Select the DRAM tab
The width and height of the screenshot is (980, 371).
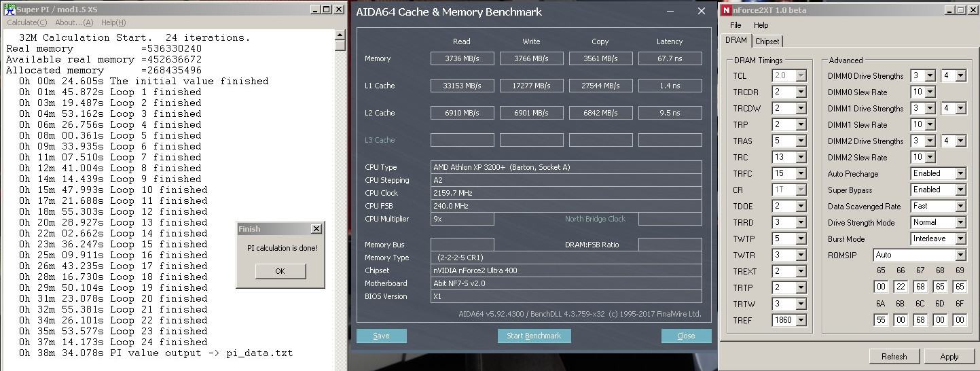point(736,40)
